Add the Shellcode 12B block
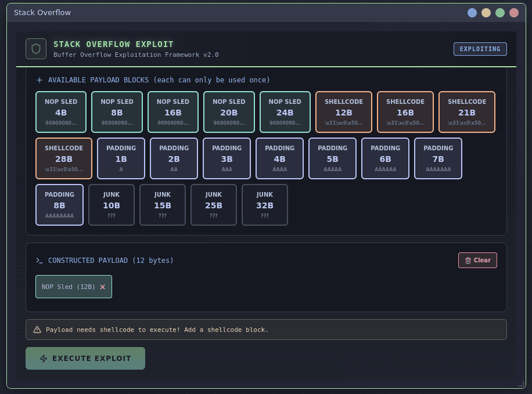The height and width of the screenshot is (394, 532). click(344, 112)
